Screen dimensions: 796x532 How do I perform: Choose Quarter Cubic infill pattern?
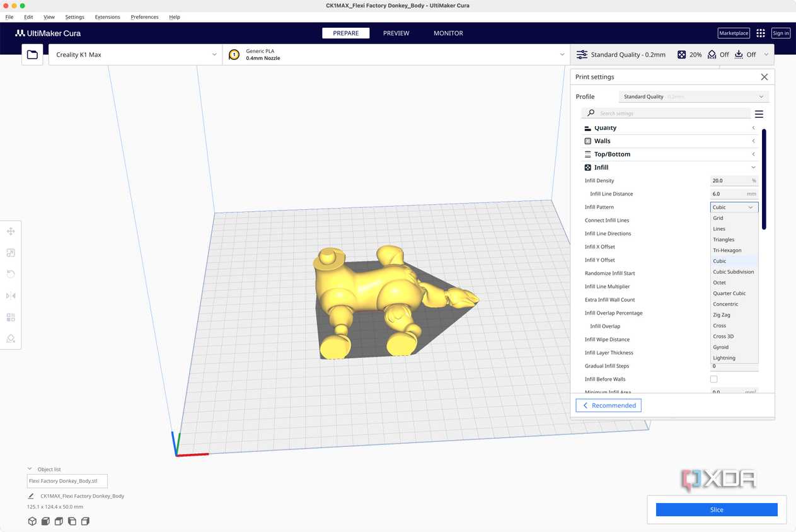[734, 293]
